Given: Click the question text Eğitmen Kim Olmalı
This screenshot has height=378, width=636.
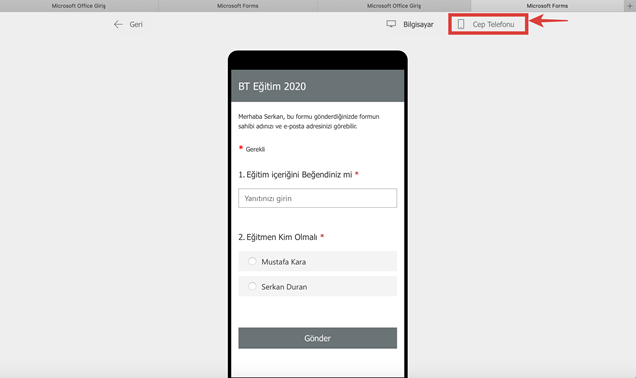Looking at the screenshot, I should pos(282,237).
